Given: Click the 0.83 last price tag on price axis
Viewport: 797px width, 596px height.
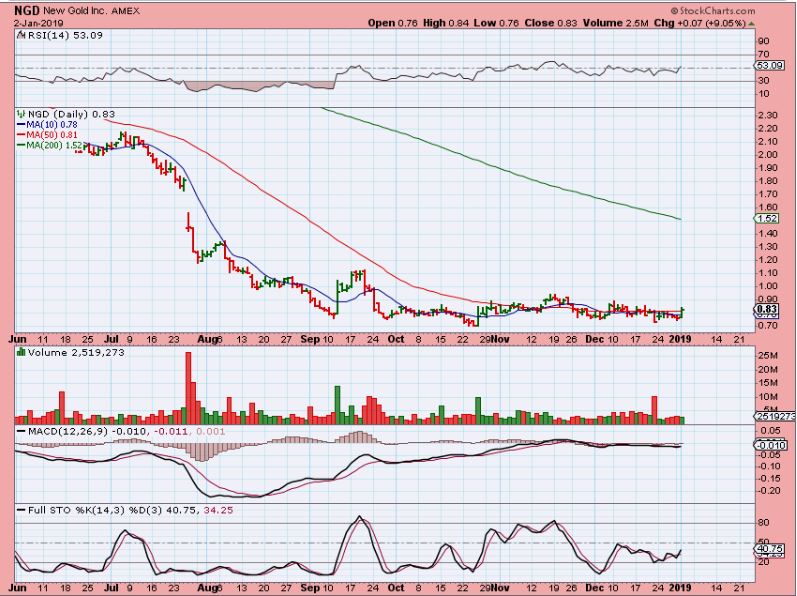Looking at the screenshot, I should point(767,309).
